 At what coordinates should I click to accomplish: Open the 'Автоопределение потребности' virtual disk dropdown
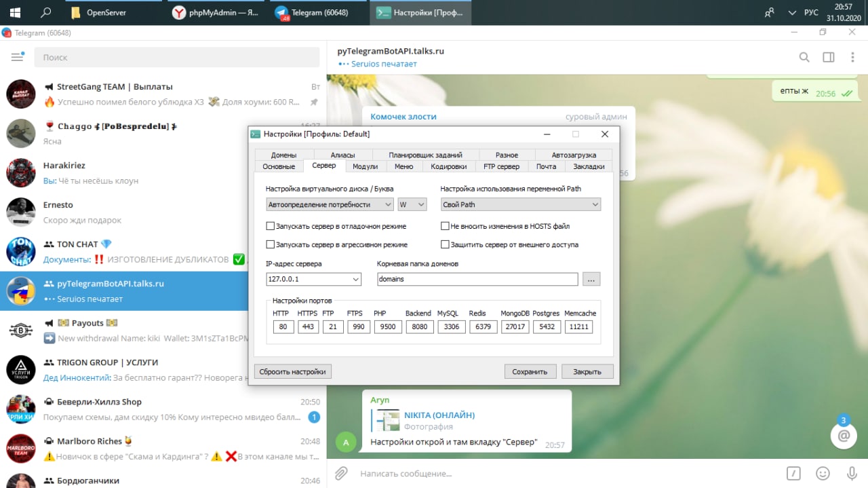[330, 204]
